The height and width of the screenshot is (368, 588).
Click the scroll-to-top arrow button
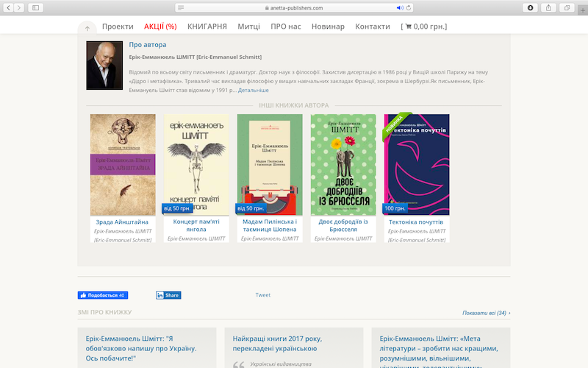87,29
